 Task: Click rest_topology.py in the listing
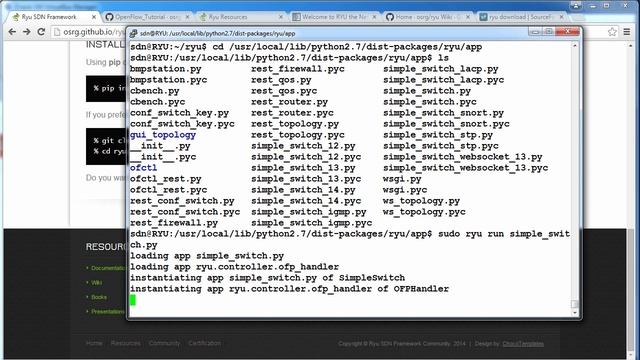click(295, 124)
